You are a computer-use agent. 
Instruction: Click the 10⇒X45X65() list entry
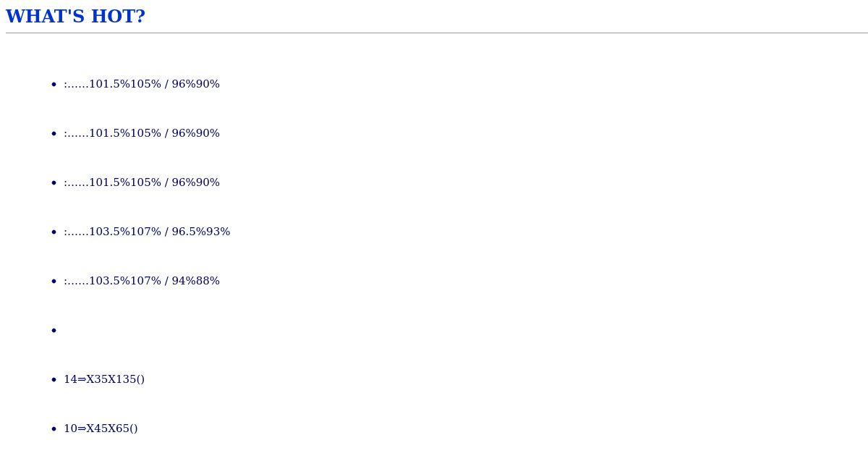101,428
